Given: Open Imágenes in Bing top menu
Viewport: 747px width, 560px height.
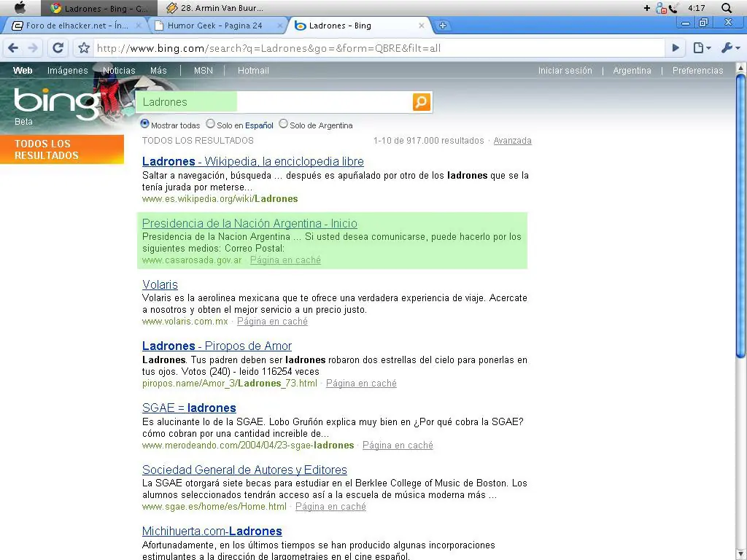Looking at the screenshot, I should (x=68, y=71).
